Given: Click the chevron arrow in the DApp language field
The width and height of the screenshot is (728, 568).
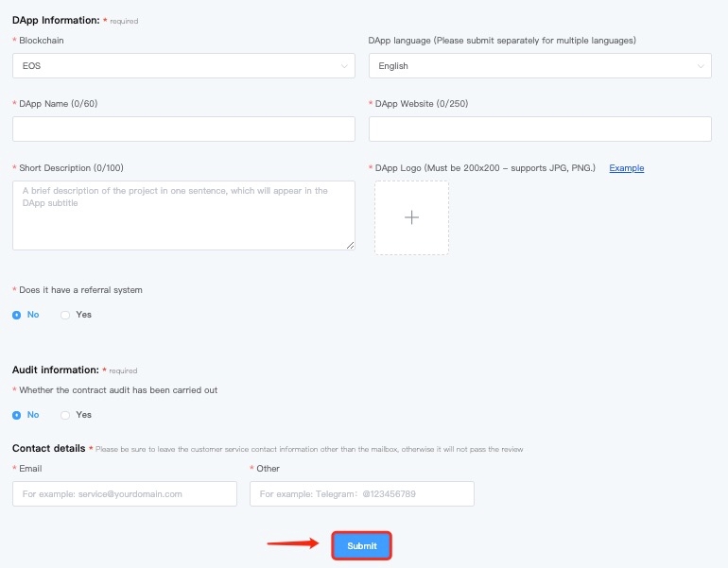Looking at the screenshot, I should pos(700,66).
